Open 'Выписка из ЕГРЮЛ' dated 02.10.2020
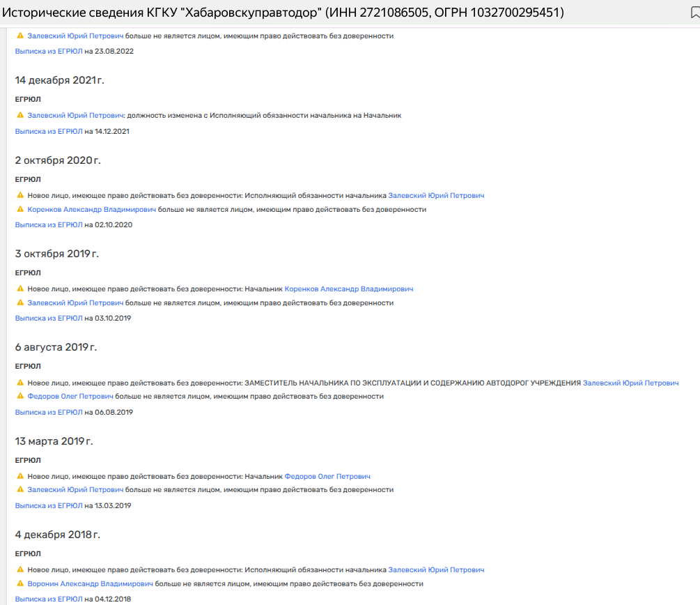Image resolution: width=700 pixels, height=605 pixels. (x=49, y=224)
